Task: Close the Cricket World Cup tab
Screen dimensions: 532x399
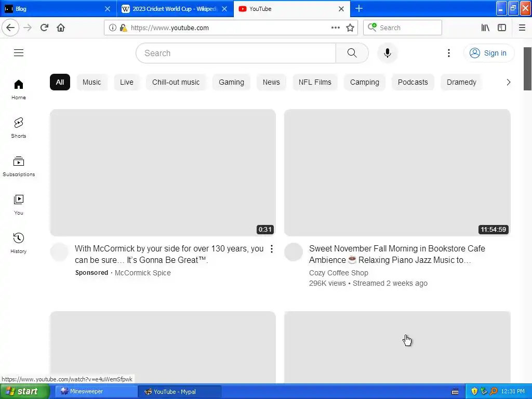Action: (224, 9)
